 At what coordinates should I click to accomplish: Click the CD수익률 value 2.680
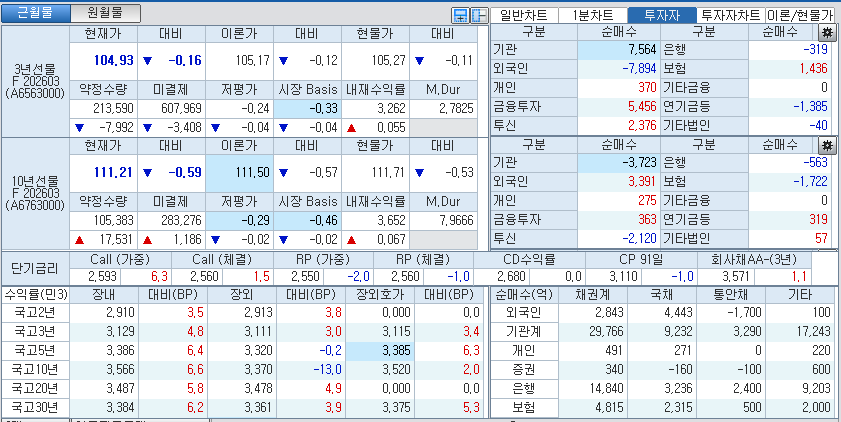(512, 277)
